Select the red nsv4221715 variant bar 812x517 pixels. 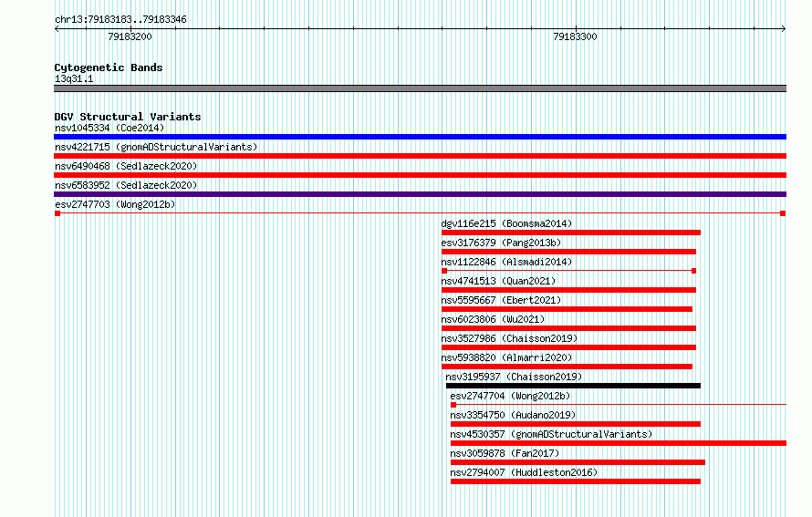tap(420, 156)
